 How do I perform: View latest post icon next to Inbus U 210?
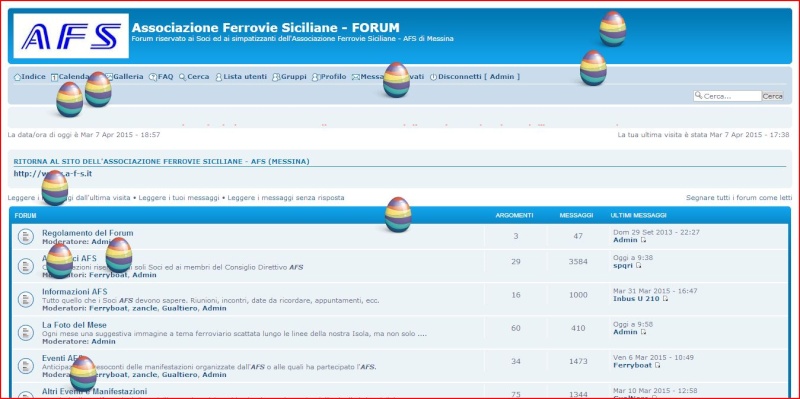pyautogui.click(x=665, y=299)
